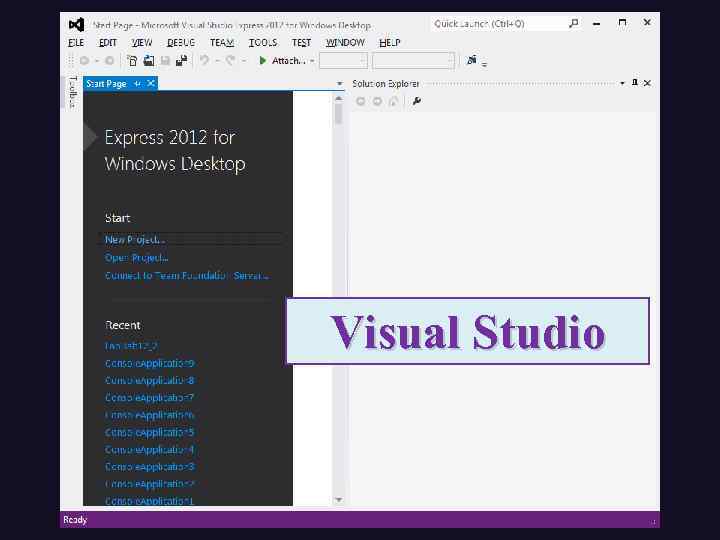Click Connect to Team Foundation Server link
Image resolution: width=720 pixels, height=540 pixels.
(186, 276)
